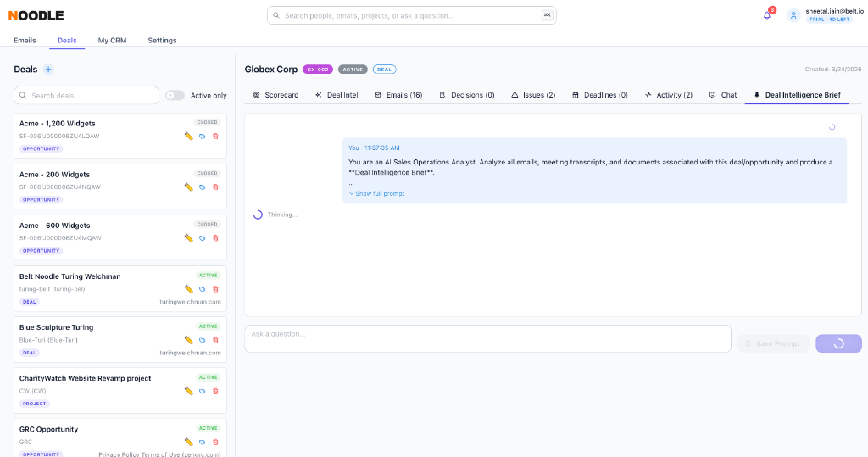Image resolution: width=868 pixels, height=457 pixels.
Task: Open CharityWatch Website Revamp project title
Action: point(86,378)
